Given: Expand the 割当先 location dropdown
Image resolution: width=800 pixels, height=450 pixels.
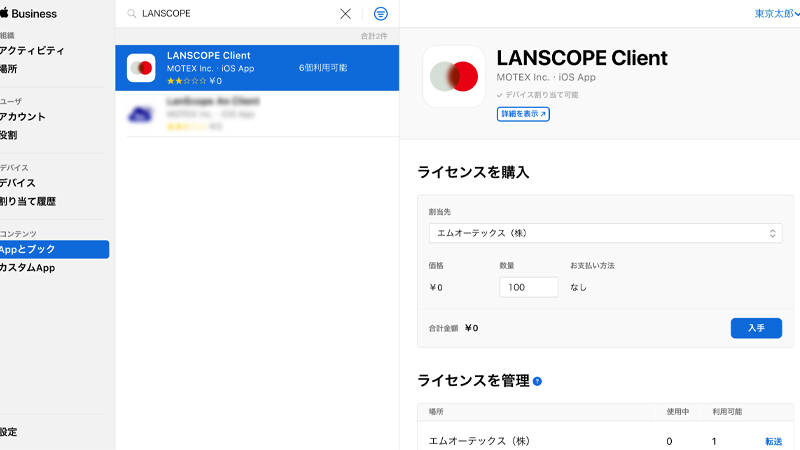Looking at the screenshot, I should pyautogui.click(x=605, y=233).
